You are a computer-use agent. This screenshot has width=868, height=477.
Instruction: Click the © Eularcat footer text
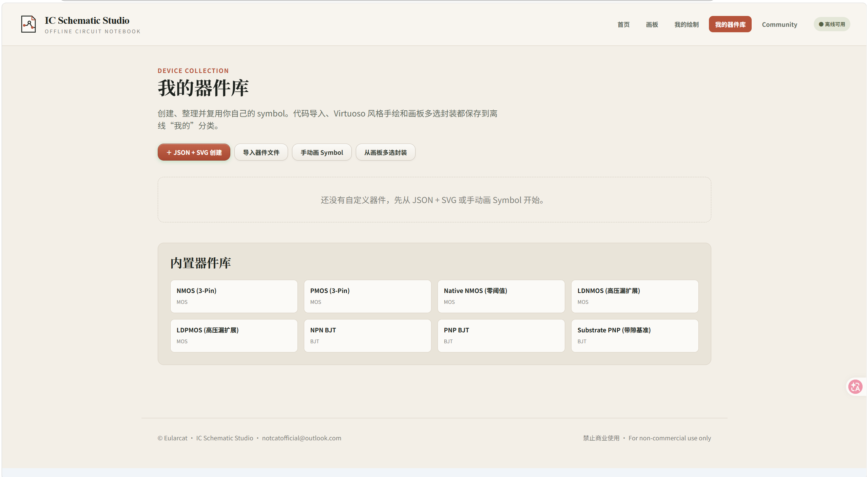pos(172,438)
